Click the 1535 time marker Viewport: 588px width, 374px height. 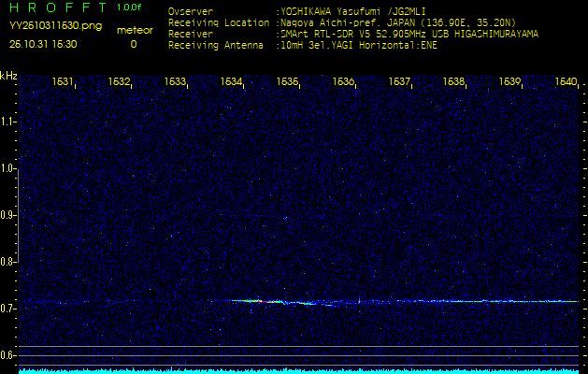pos(287,82)
